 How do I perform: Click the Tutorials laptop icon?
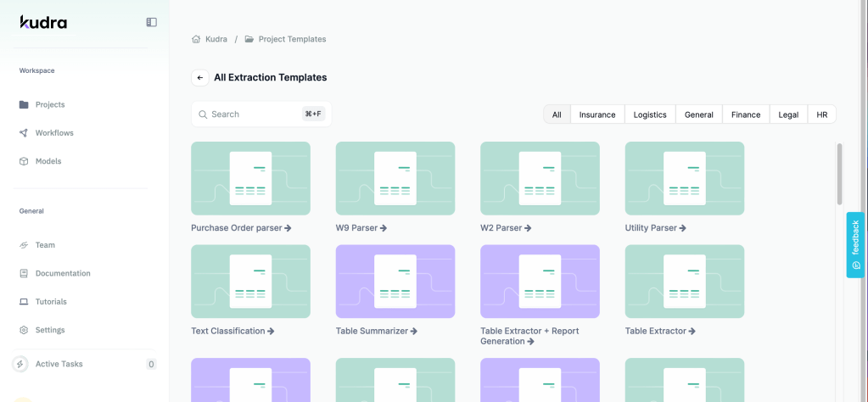click(x=24, y=302)
